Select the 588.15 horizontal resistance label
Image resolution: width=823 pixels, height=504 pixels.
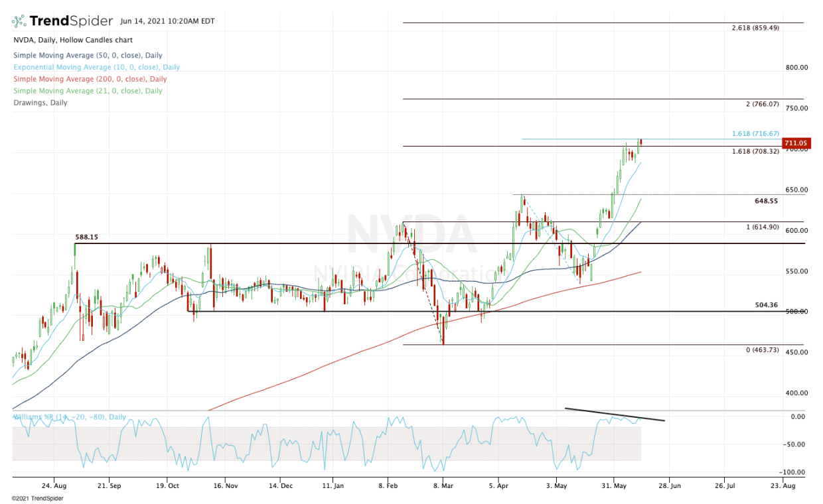click(86, 237)
